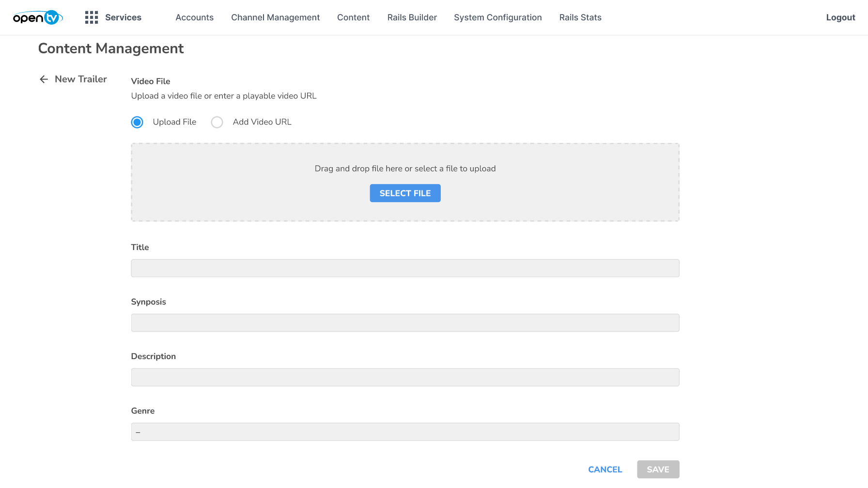
Task: Click the SELECT FILE button
Action: coord(405,193)
